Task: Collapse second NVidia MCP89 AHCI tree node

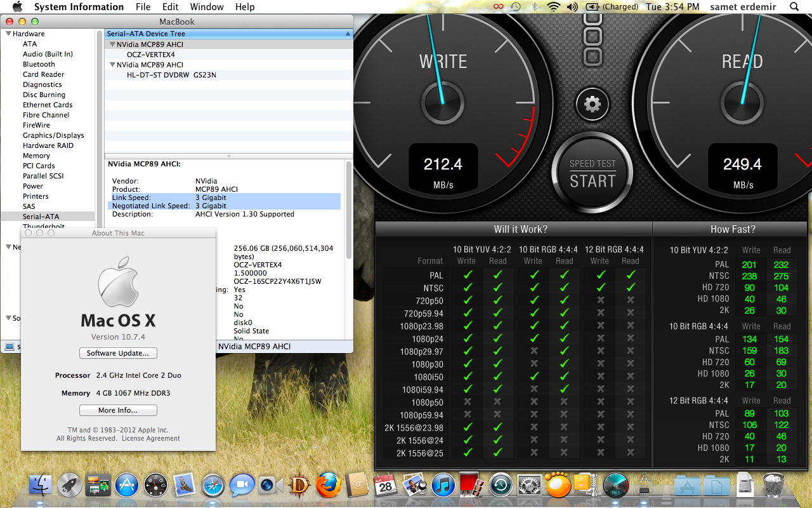Action: [x=112, y=65]
